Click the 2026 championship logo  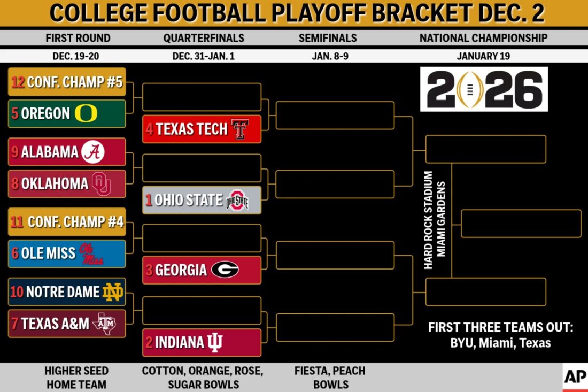point(484,89)
